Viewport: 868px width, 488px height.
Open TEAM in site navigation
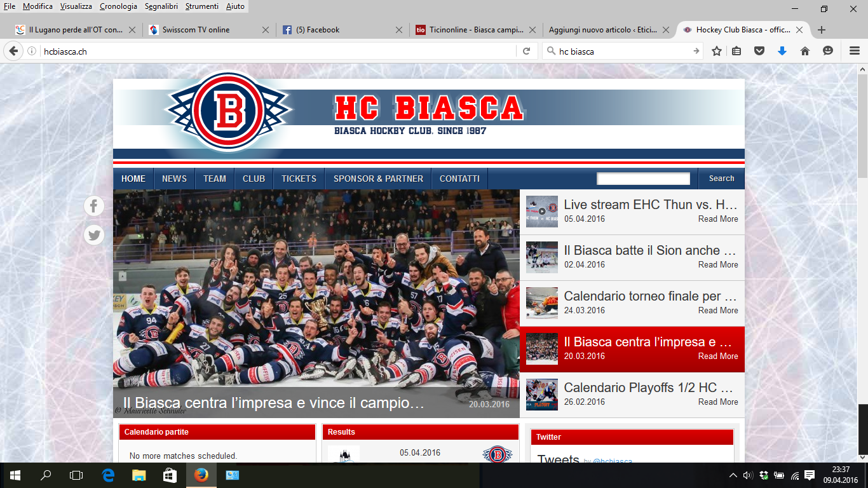click(215, 179)
